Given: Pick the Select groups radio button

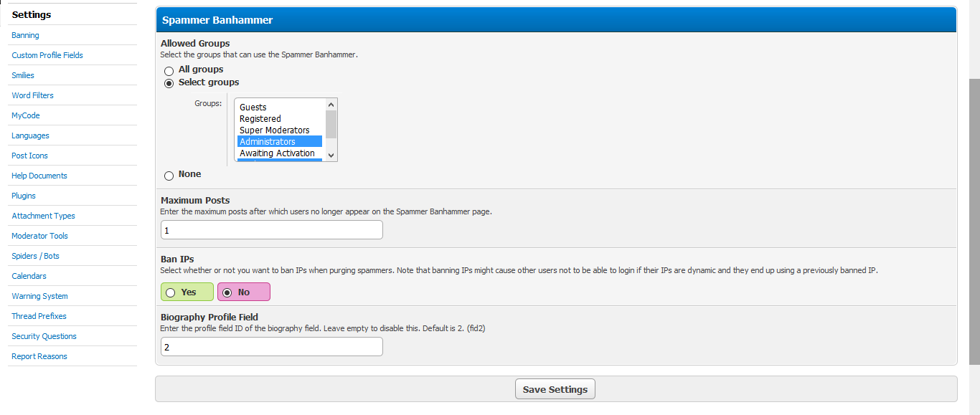Looking at the screenshot, I should (x=169, y=83).
